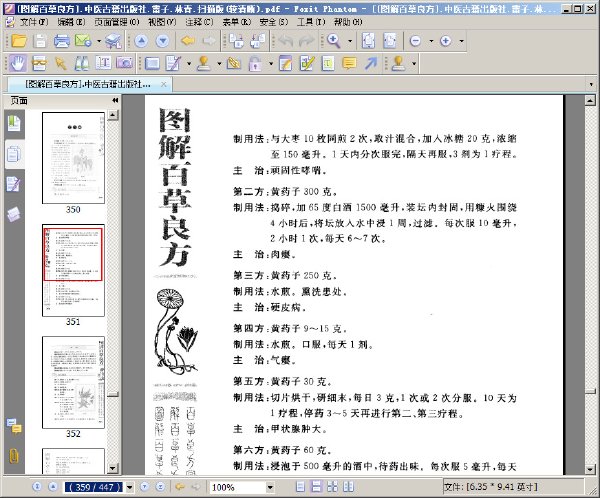Open the 视图(V) menu
This screenshot has height=498, width=600.
(162, 22)
